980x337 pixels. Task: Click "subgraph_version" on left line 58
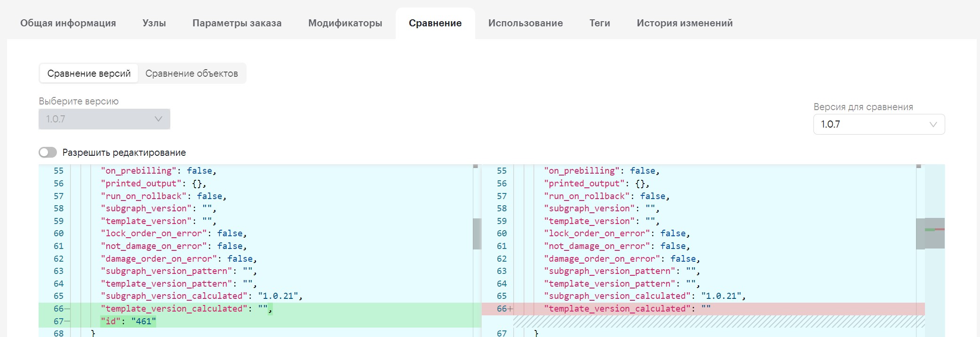point(146,209)
